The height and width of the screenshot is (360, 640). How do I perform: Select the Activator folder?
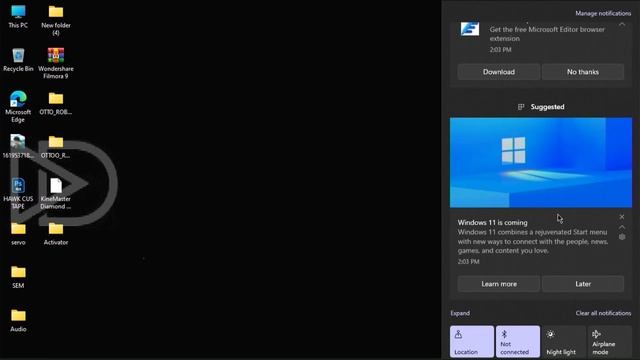[56, 233]
